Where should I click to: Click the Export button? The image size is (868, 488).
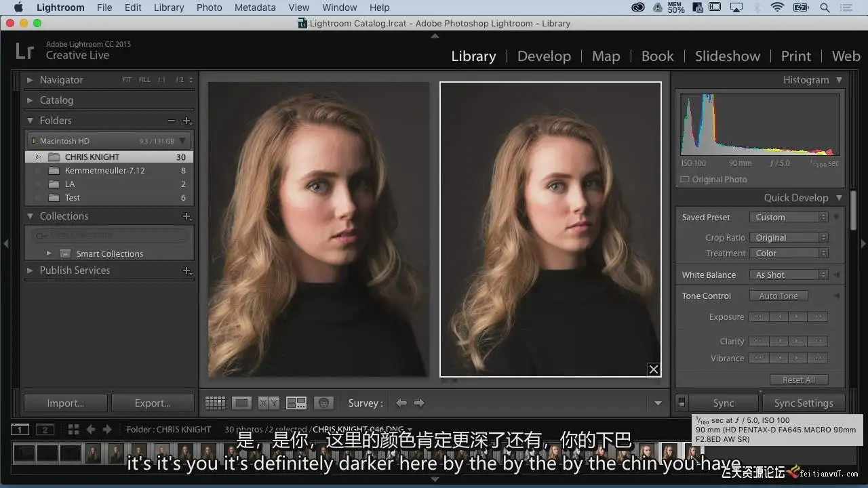(153, 403)
